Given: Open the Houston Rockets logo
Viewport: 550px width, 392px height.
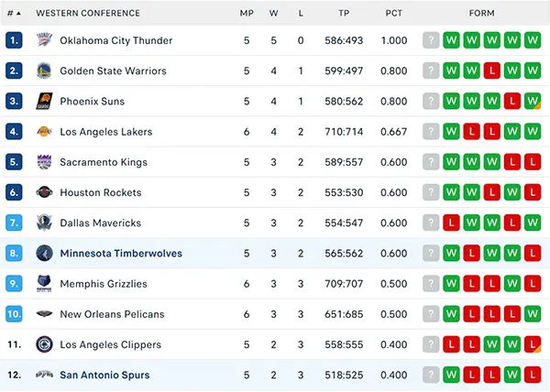Looking at the screenshot, I should pos(45,192).
